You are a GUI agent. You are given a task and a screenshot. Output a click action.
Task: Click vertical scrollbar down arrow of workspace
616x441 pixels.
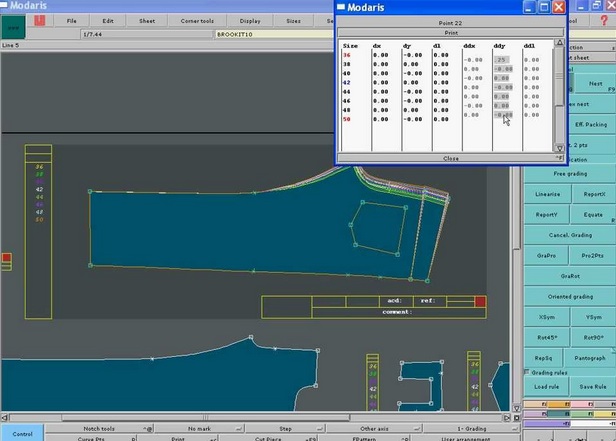tap(517, 408)
